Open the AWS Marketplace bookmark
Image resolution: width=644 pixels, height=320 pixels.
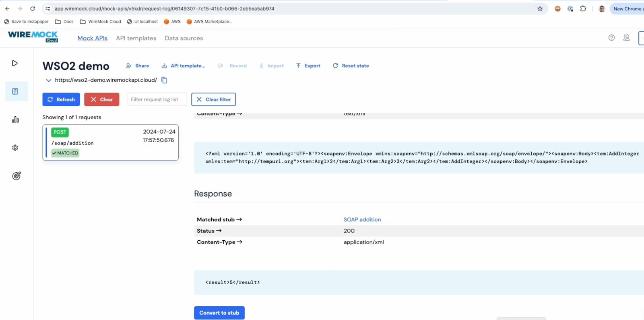(x=209, y=22)
